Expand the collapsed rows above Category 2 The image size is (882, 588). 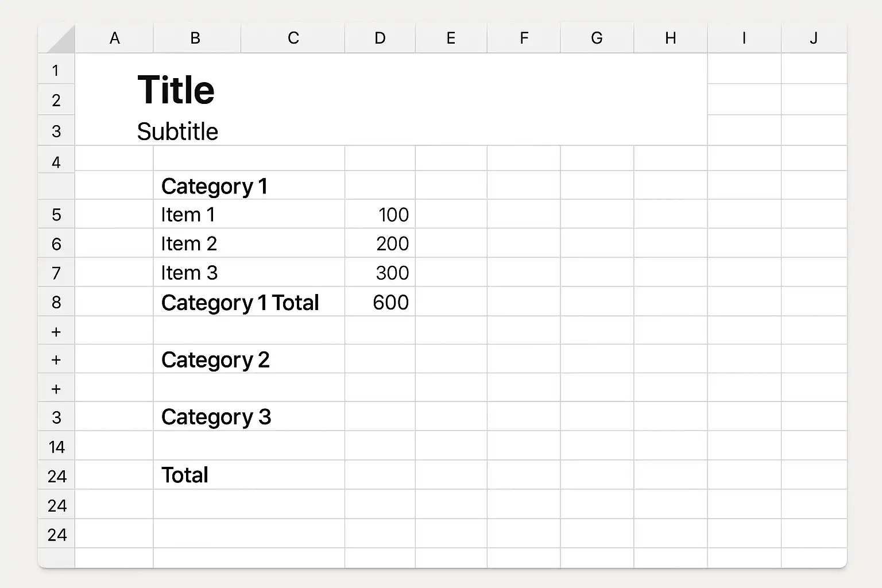point(56,331)
